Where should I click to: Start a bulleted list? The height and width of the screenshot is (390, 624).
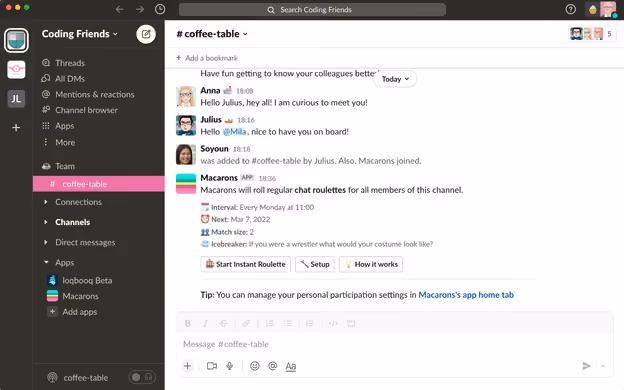[288, 324]
